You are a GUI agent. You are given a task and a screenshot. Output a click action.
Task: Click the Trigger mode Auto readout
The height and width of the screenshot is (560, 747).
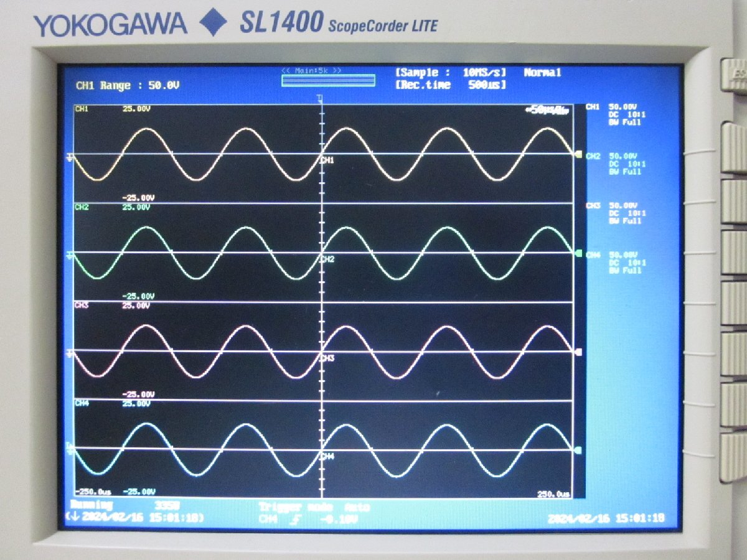point(314,508)
